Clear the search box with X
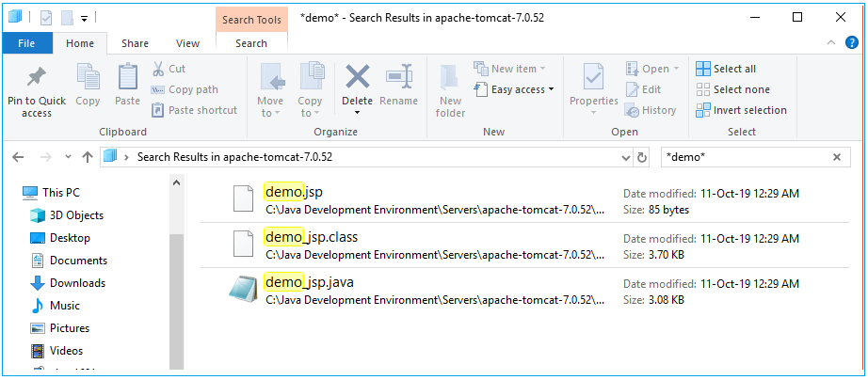Viewport: 868px width, 380px height. tap(837, 157)
